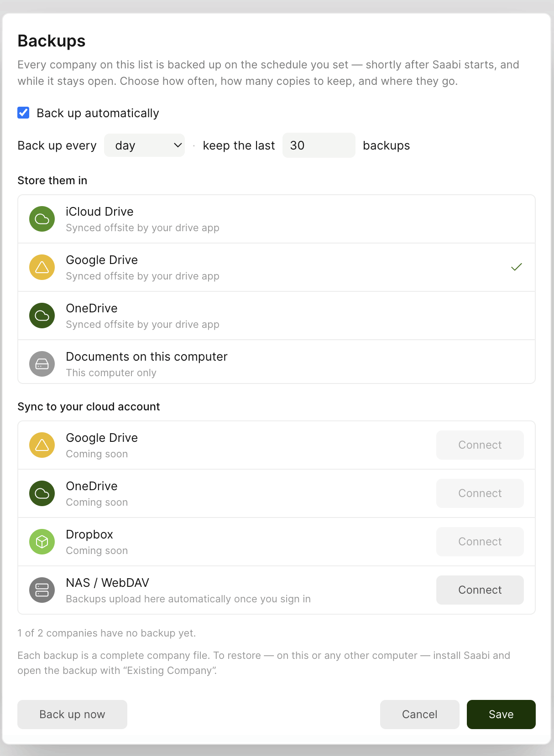Click Connect for the Google Drive cloud account
This screenshot has width=554, height=756.
point(480,445)
